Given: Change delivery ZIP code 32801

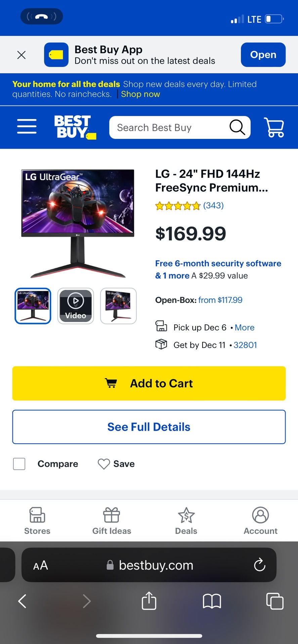Looking at the screenshot, I should tap(245, 345).
